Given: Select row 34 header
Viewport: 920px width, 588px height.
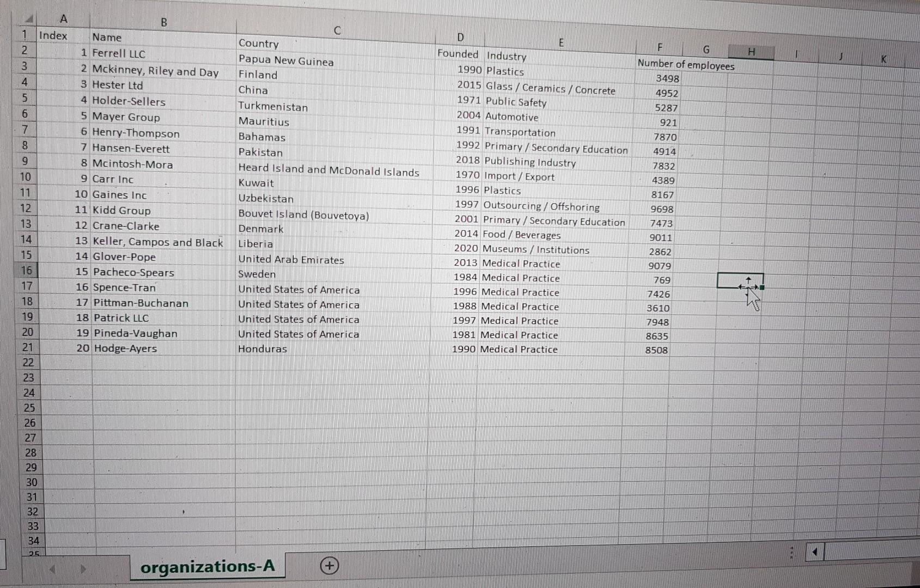Looking at the screenshot, I should pos(32,541).
